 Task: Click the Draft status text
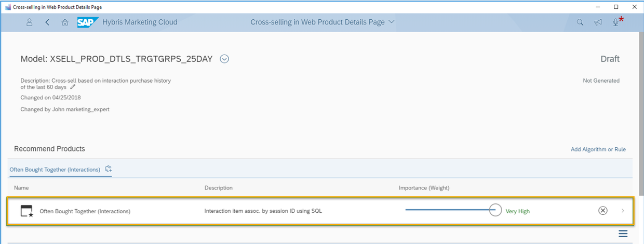pyautogui.click(x=610, y=59)
